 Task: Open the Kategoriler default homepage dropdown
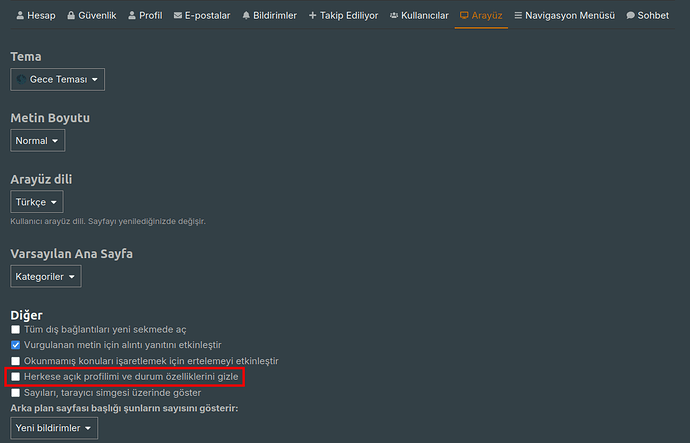(x=46, y=276)
